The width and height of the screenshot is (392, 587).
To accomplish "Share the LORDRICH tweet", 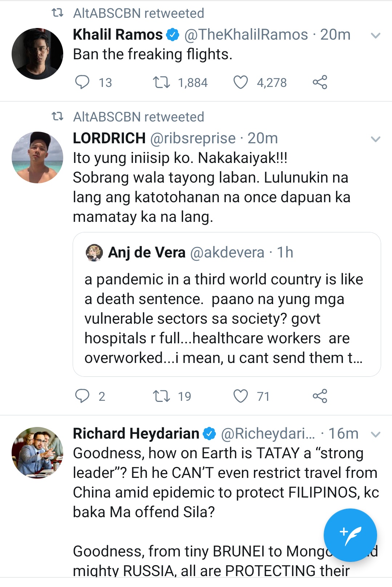I will (320, 396).
